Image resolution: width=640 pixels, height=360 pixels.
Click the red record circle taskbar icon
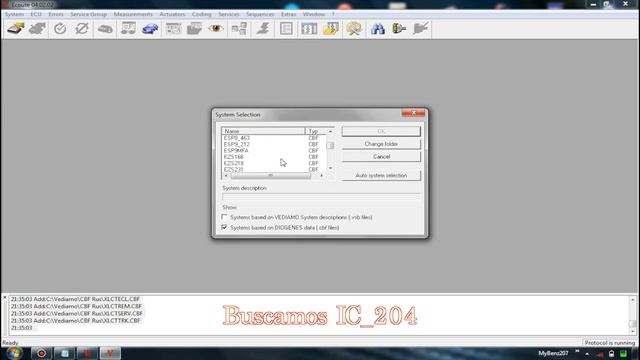(42, 353)
